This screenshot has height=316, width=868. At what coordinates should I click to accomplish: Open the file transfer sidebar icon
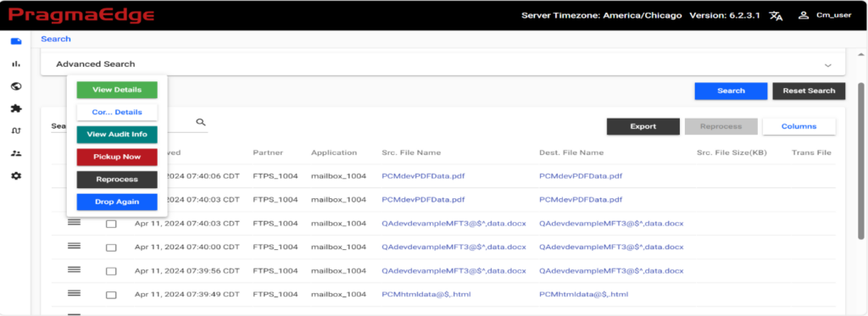(16, 42)
